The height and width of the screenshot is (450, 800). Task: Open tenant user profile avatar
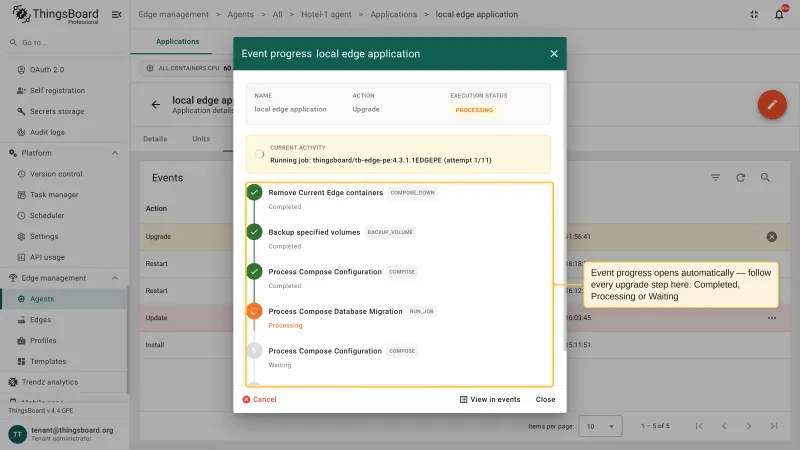click(17, 434)
